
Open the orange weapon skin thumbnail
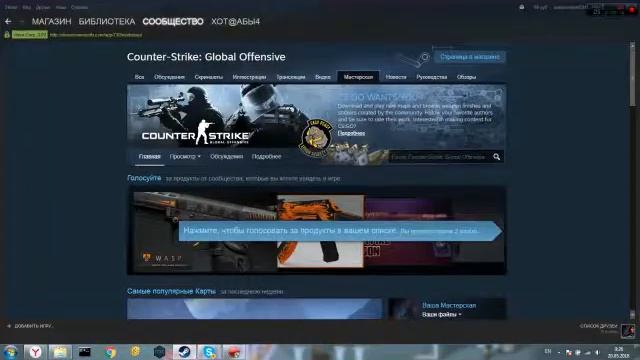(320, 231)
